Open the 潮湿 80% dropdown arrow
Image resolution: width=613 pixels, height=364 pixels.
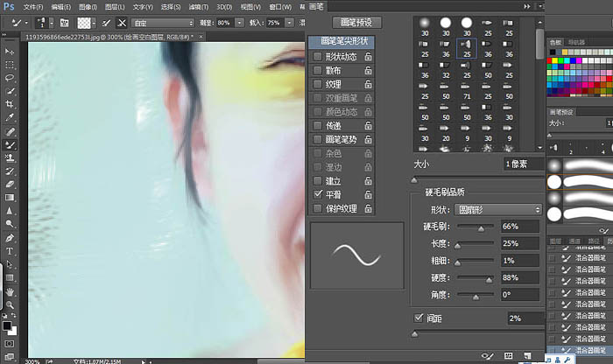(239, 23)
